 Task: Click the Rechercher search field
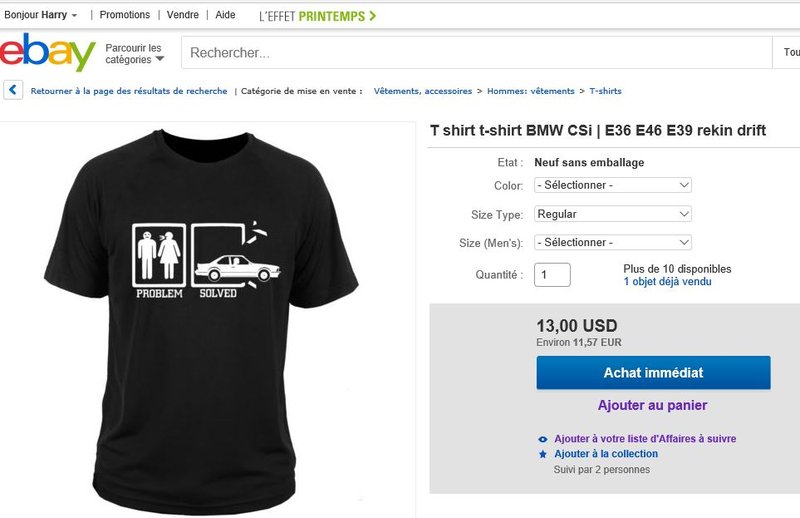pos(475,53)
